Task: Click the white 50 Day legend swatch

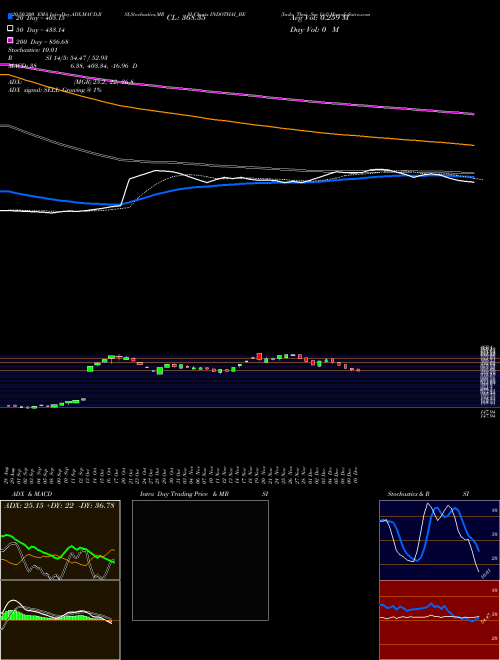Action: click(11, 29)
